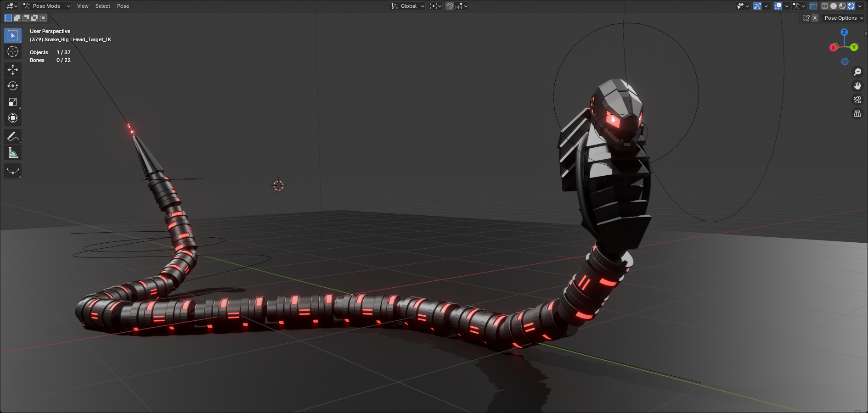Click the X axis on the navigation gizmo
The width and height of the screenshot is (868, 413).
834,47
